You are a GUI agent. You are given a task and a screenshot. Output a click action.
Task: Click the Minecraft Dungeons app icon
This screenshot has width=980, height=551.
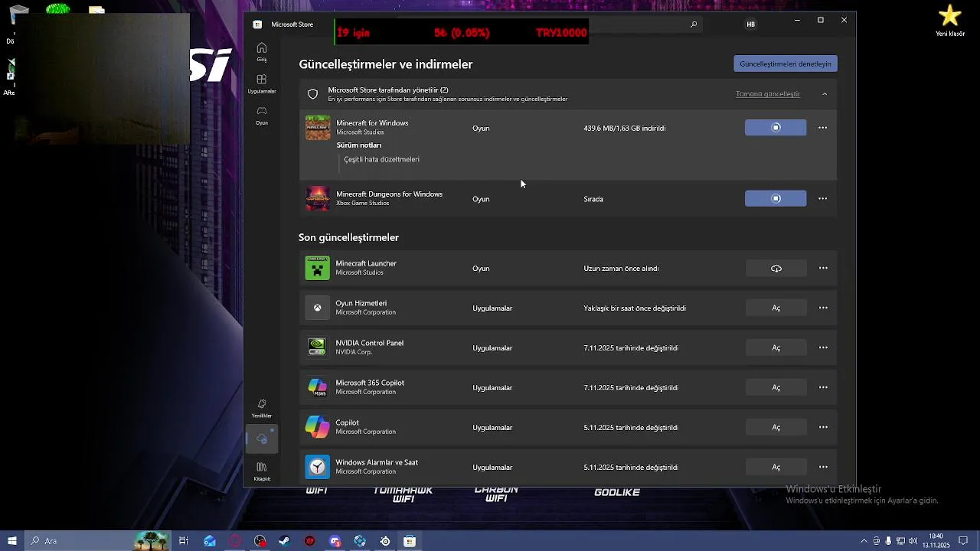tap(318, 199)
